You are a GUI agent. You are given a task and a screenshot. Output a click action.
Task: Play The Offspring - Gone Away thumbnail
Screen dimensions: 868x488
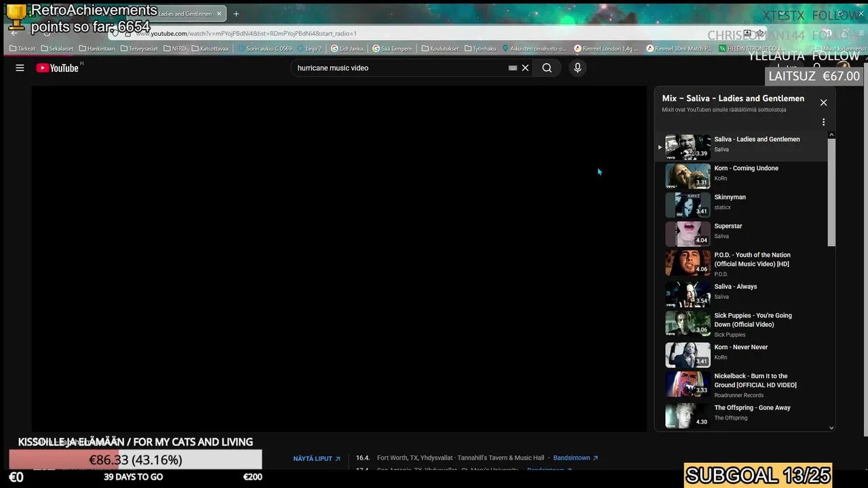tap(688, 415)
